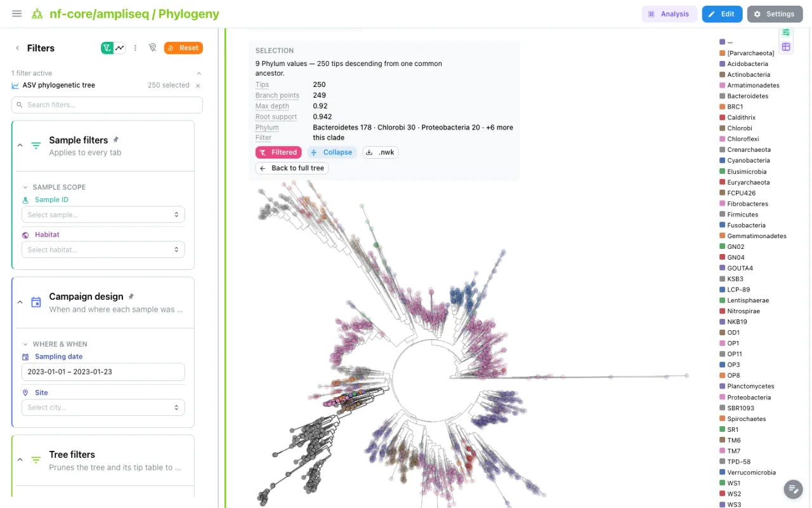The width and height of the screenshot is (812, 508).
Task: Focus the Search filters field
Action: coord(107,105)
